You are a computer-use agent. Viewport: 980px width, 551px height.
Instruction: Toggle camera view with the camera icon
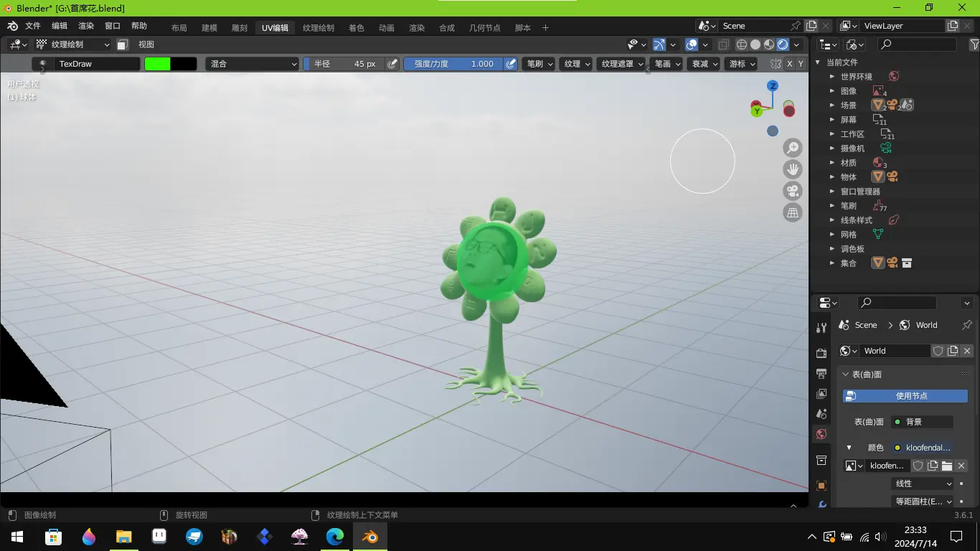tap(793, 191)
